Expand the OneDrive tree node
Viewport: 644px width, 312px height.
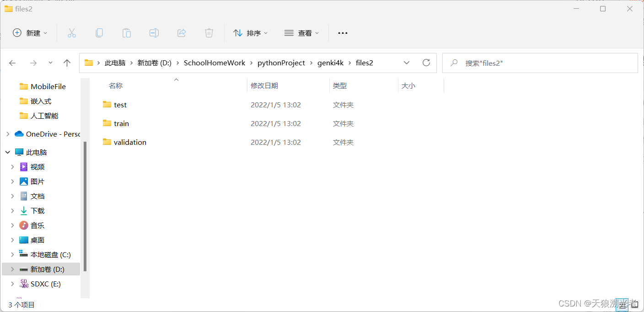[8, 134]
